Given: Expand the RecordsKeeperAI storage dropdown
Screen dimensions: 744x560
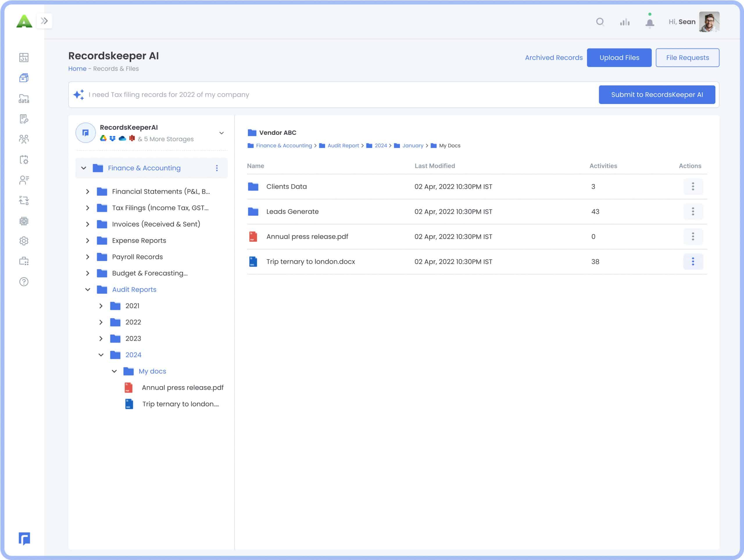Looking at the screenshot, I should [x=221, y=133].
